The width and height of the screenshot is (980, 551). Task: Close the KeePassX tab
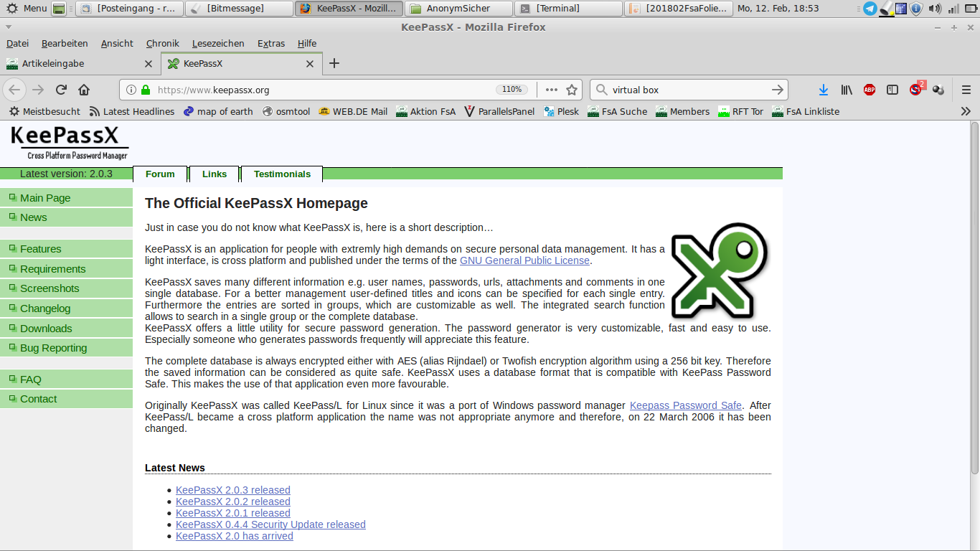click(x=310, y=64)
